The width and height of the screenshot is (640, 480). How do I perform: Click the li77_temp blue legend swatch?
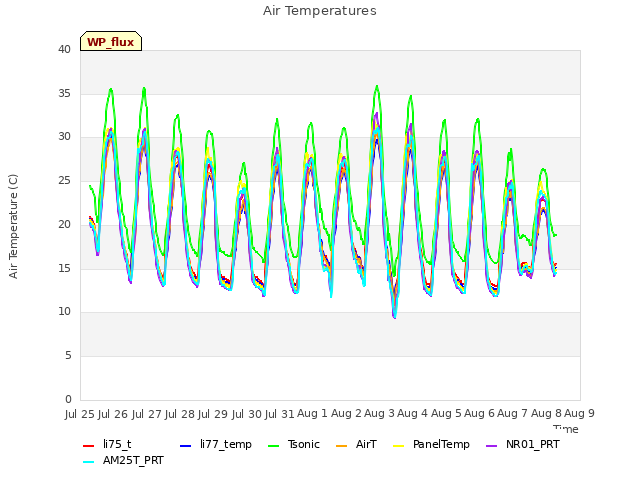(x=185, y=446)
